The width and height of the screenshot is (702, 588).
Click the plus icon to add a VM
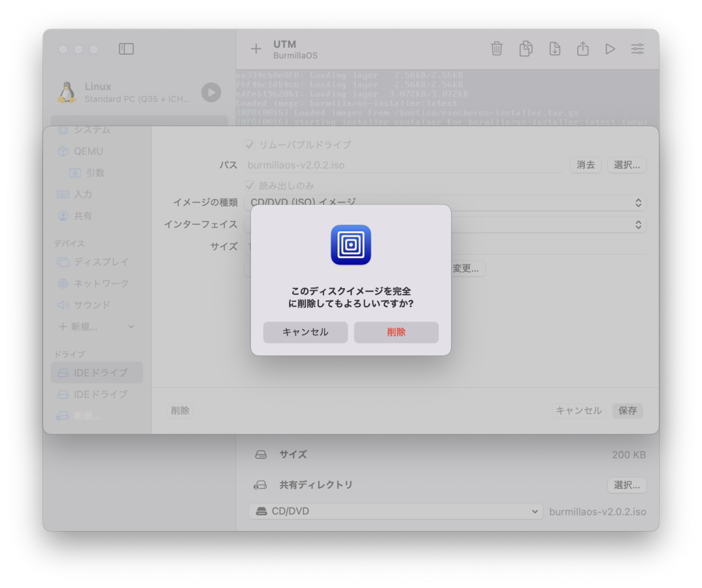pyautogui.click(x=256, y=49)
